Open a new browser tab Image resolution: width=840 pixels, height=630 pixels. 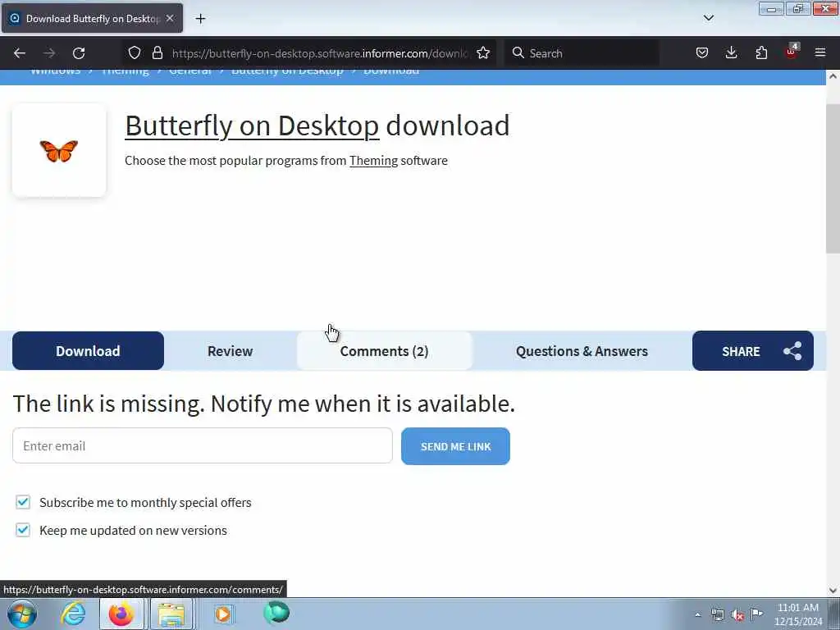pyautogui.click(x=200, y=19)
